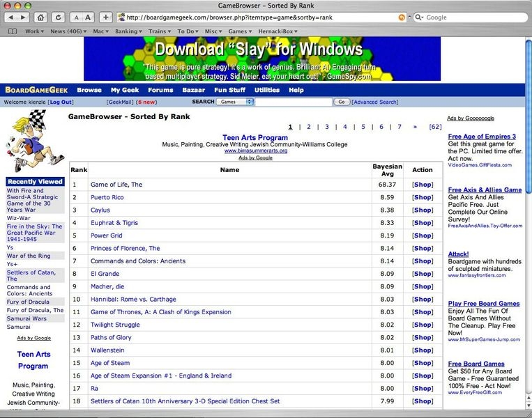Reload the page with the refresh icon
This screenshot has height=418, width=532.
tap(59, 17)
